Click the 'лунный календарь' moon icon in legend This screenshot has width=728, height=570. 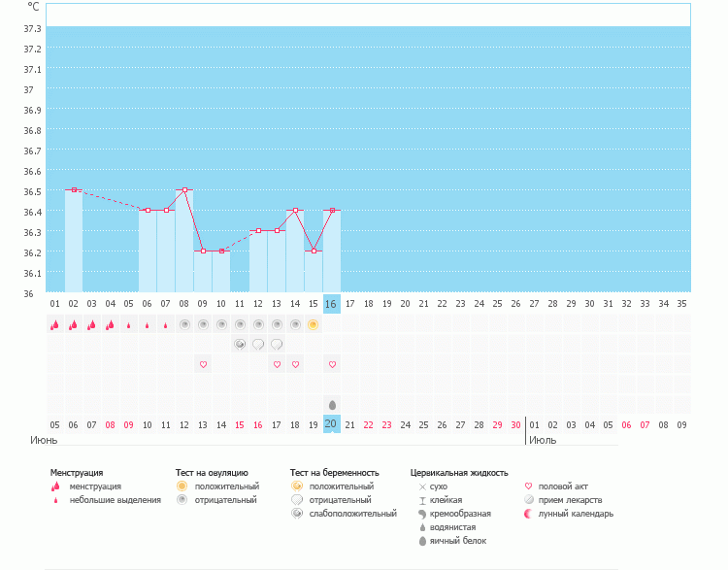529,514
